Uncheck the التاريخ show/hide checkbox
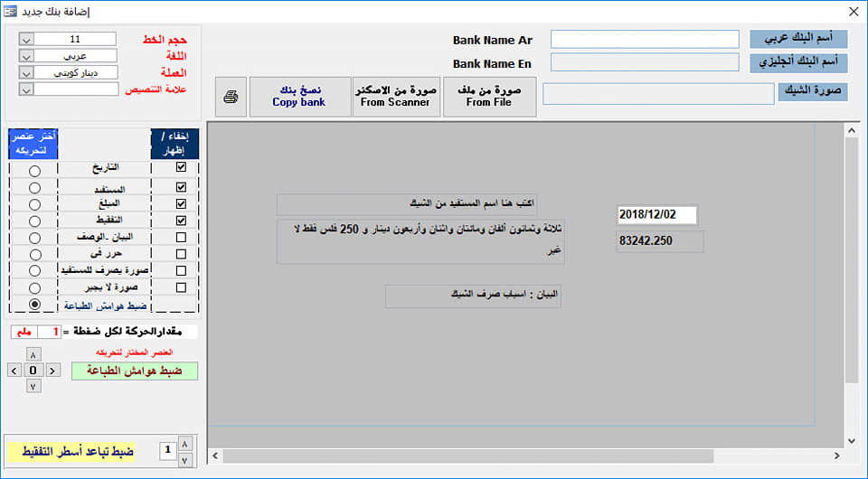Screen dimensions: 868x479 click(x=181, y=166)
